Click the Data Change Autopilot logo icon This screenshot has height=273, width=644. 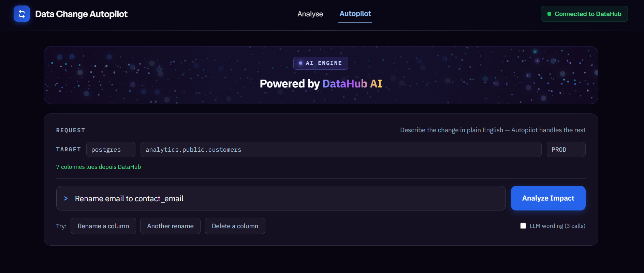22,14
